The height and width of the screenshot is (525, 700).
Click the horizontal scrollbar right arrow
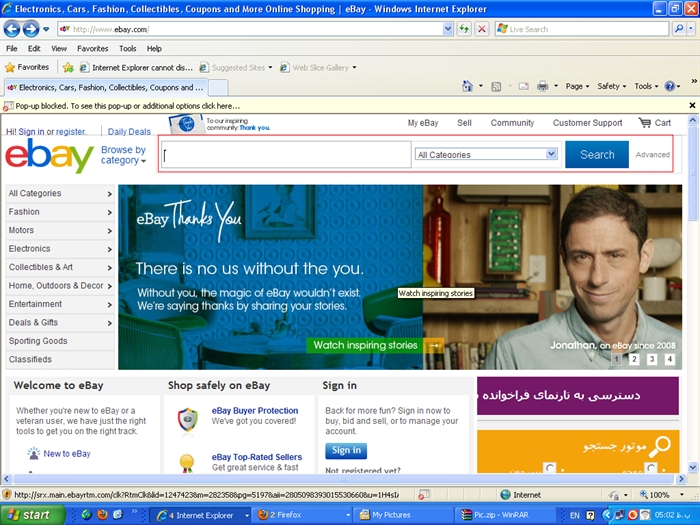point(680,479)
